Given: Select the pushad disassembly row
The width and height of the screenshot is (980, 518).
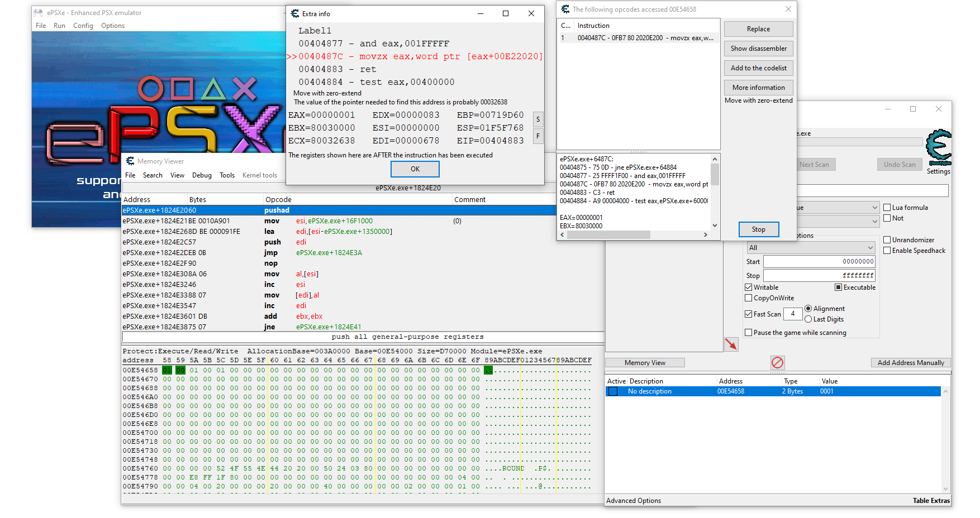Looking at the screenshot, I should pos(339,210).
